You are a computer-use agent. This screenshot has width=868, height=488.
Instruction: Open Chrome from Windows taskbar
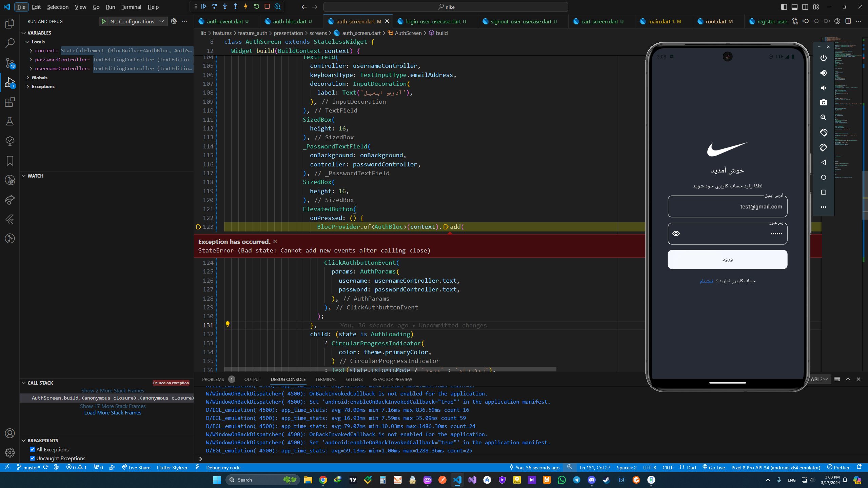pyautogui.click(x=323, y=480)
